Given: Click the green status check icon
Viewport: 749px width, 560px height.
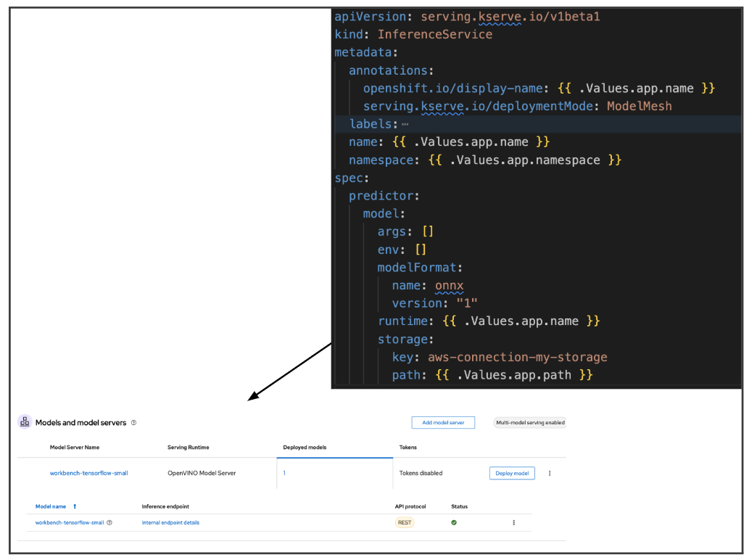Looking at the screenshot, I should pyautogui.click(x=454, y=522).
